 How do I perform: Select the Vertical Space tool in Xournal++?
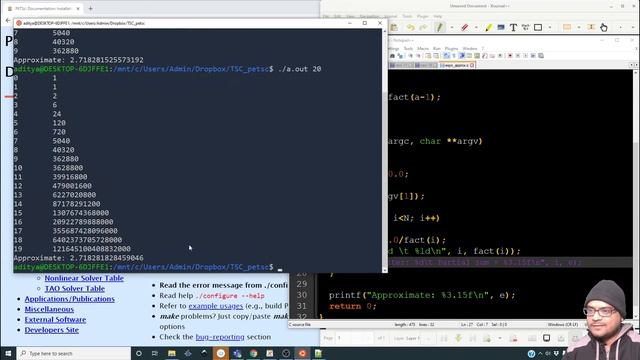click(591, 27)
